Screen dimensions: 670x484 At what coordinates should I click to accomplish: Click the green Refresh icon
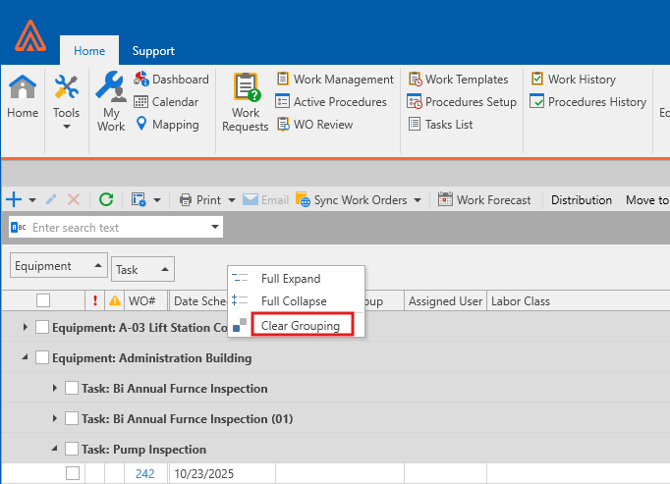pyautogui.click(x=106, y=200)
